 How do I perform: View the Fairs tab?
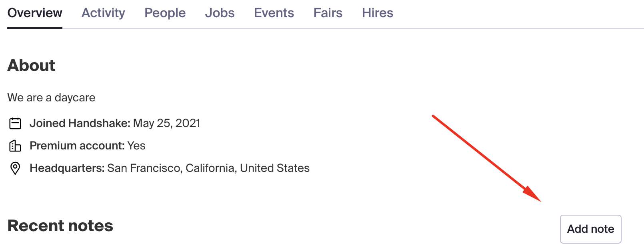click(328, 13)
